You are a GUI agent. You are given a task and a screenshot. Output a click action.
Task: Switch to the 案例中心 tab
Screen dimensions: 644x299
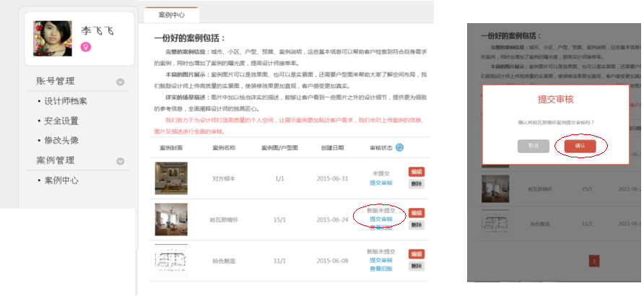click(x=171, y=14)
